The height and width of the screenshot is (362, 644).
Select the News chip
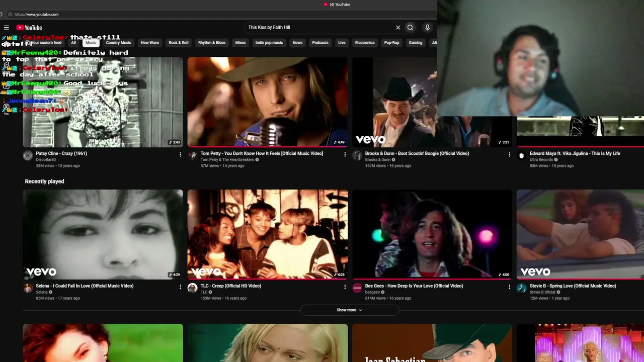pyautogui.click(x=297, y=43)
